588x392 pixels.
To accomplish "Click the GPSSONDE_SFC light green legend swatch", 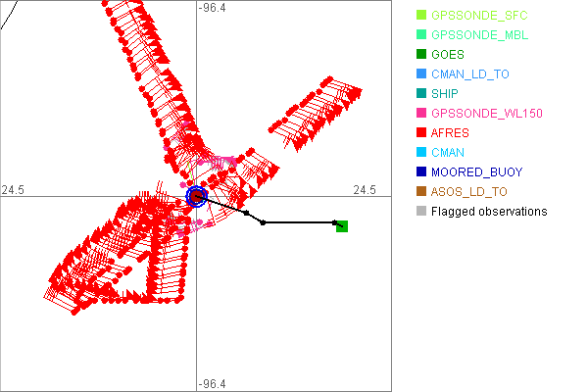I will point(421,16).
